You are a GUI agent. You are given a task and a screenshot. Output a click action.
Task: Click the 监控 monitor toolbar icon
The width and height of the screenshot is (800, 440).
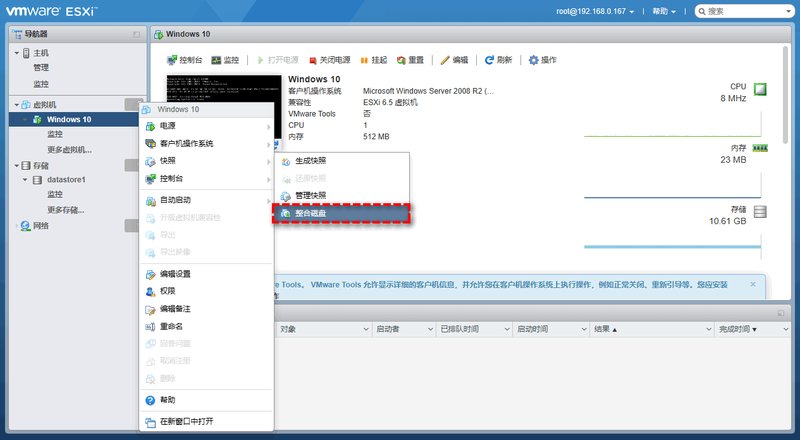tap(216, 60)
